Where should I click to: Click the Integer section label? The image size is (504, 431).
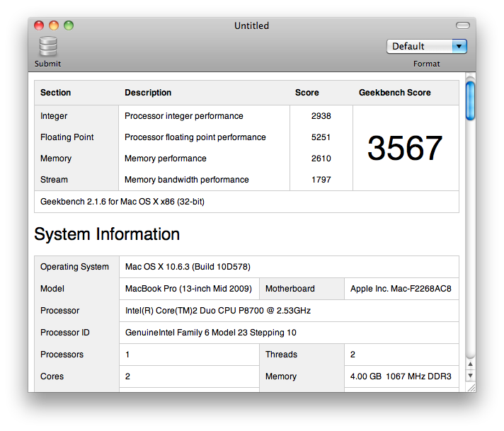(54, 116)
